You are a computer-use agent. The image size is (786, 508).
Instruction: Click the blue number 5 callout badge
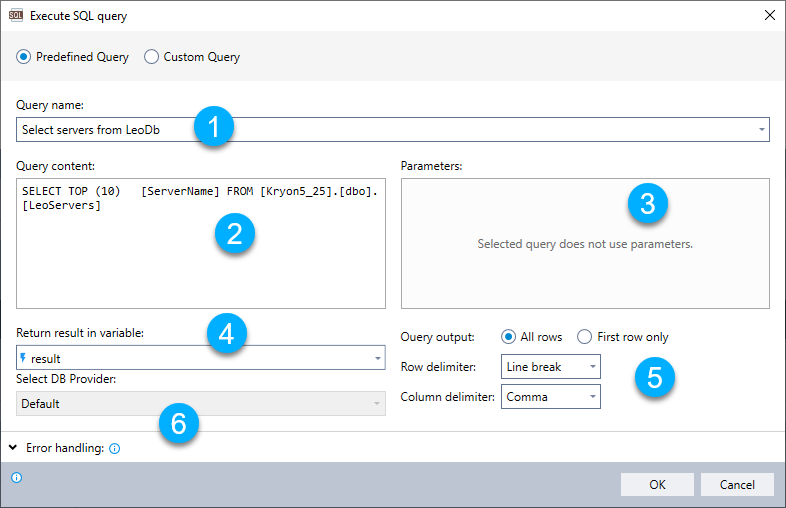click(x=654, y=377)
